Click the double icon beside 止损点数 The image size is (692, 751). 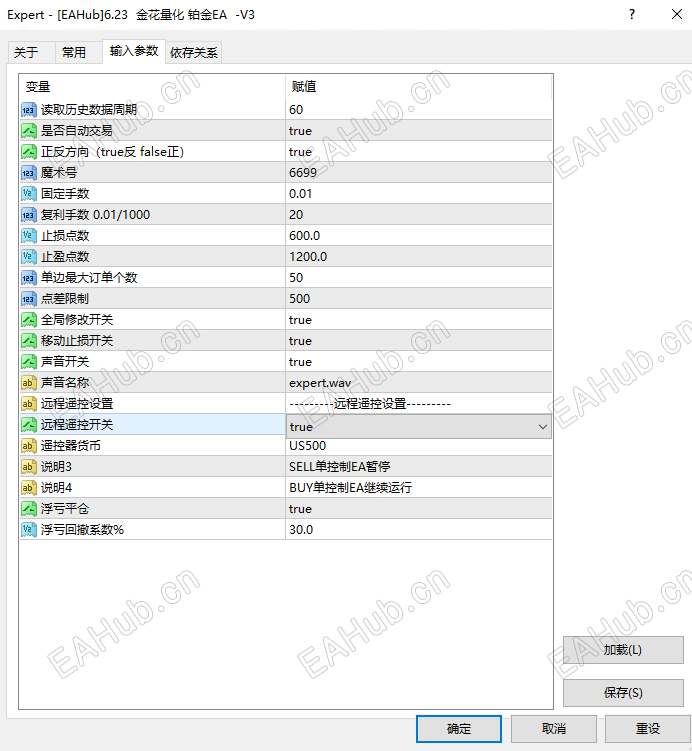tap(29, 236)
